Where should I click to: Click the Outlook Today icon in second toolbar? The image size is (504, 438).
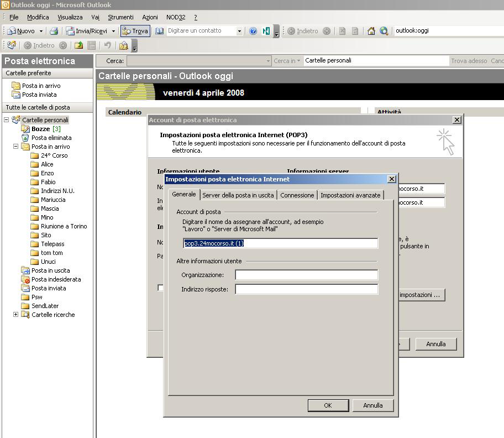click(12, 45)
